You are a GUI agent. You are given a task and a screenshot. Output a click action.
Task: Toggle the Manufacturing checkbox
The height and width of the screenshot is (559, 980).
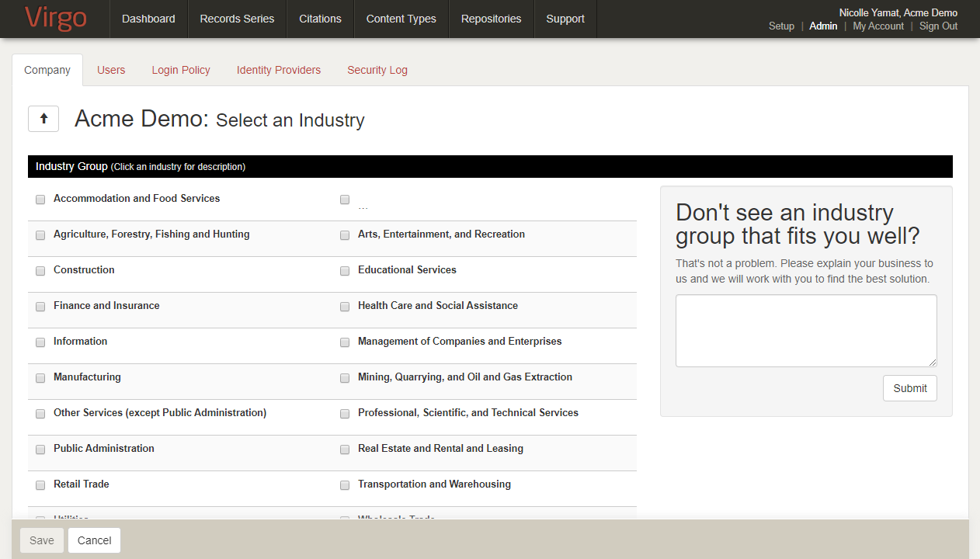[40, 378]
